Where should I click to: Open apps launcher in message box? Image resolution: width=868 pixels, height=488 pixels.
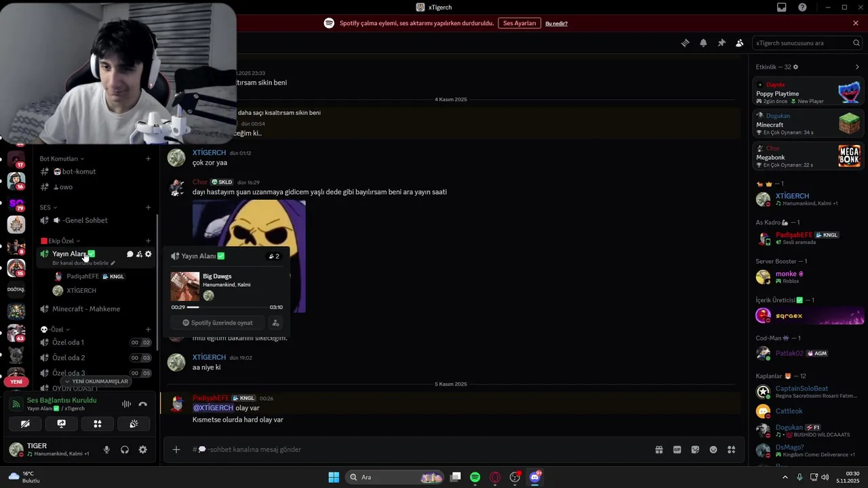[x=732, y=449]
